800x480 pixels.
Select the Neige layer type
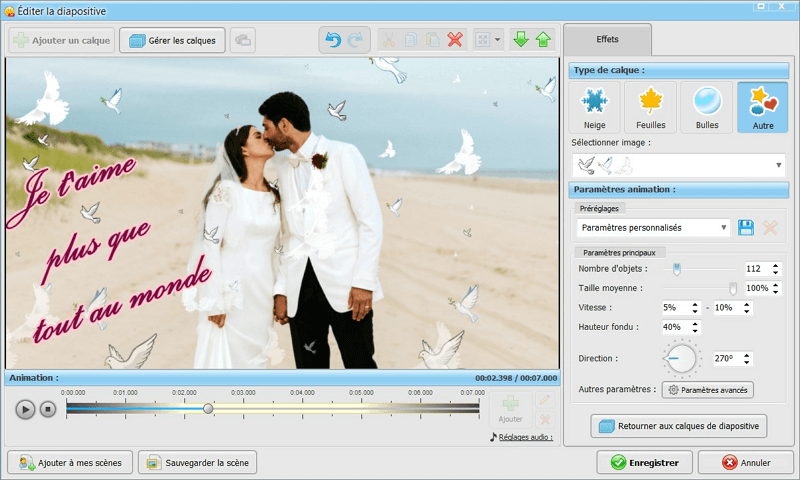(594, 108)
